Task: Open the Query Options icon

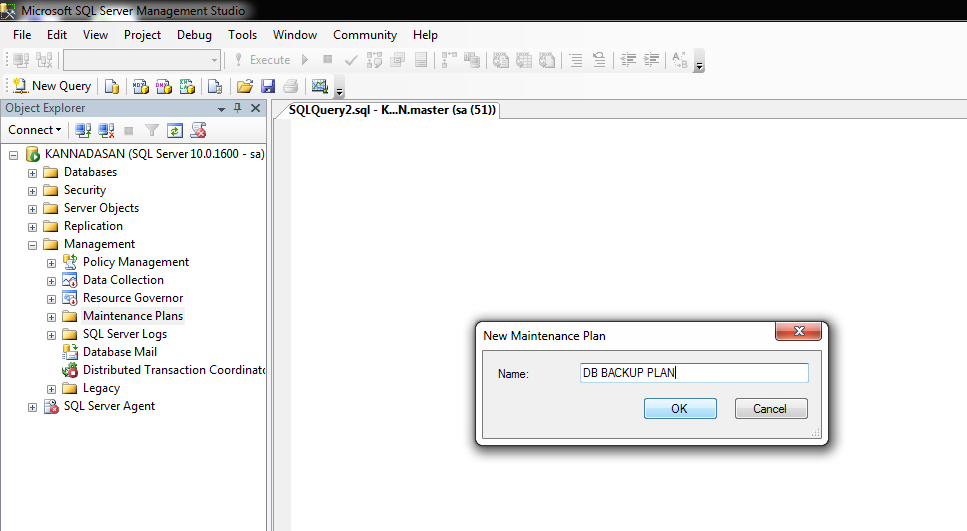Action: [x=398, y=60]
